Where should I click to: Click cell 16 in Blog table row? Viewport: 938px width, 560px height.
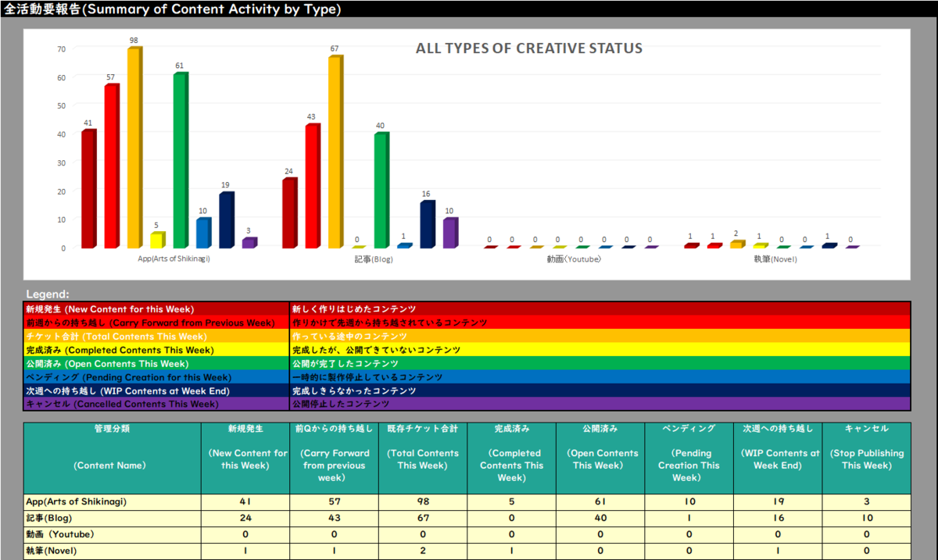pos(778,518)
